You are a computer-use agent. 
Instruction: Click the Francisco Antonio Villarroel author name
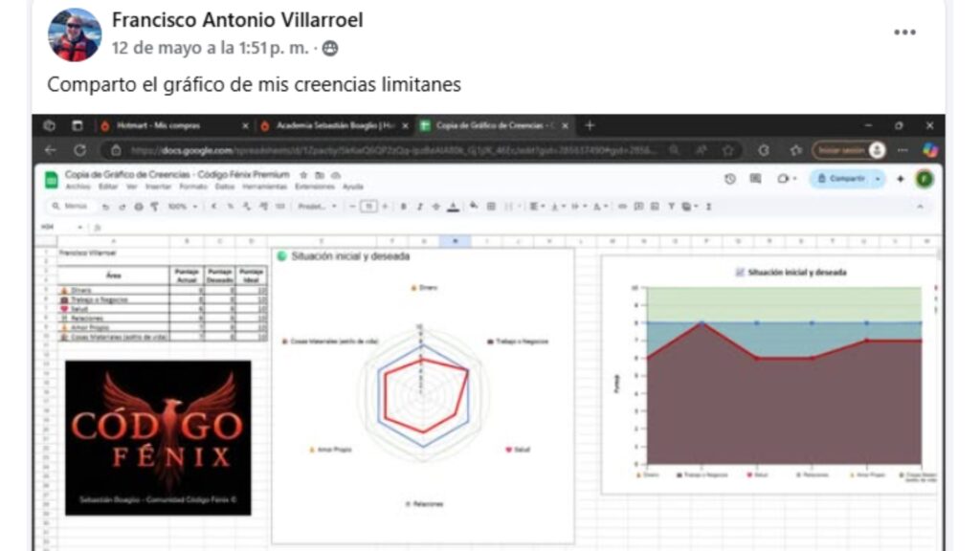coord(237,20)
